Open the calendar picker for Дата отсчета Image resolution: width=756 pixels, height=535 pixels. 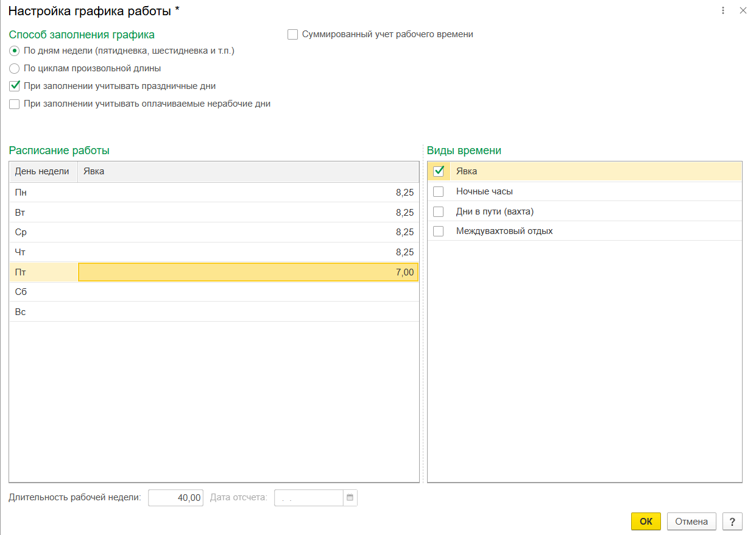pyautogui.click(x=350, y=498)
